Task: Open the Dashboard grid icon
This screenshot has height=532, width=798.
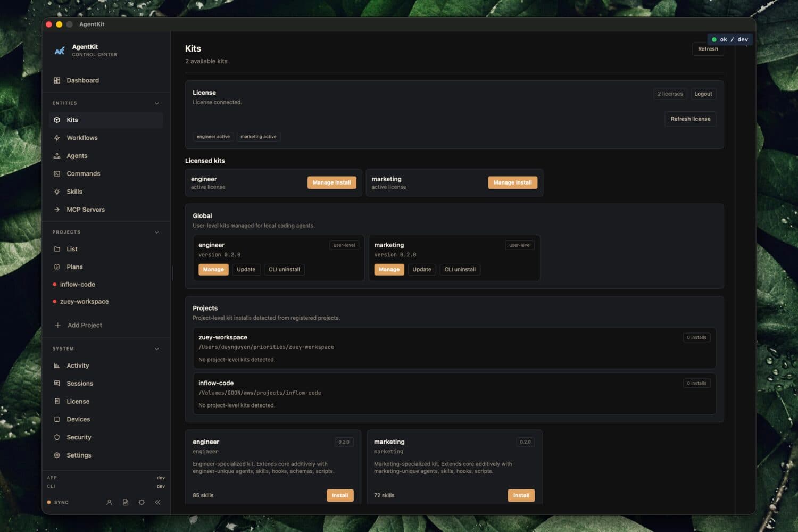Action: point(57,80)
